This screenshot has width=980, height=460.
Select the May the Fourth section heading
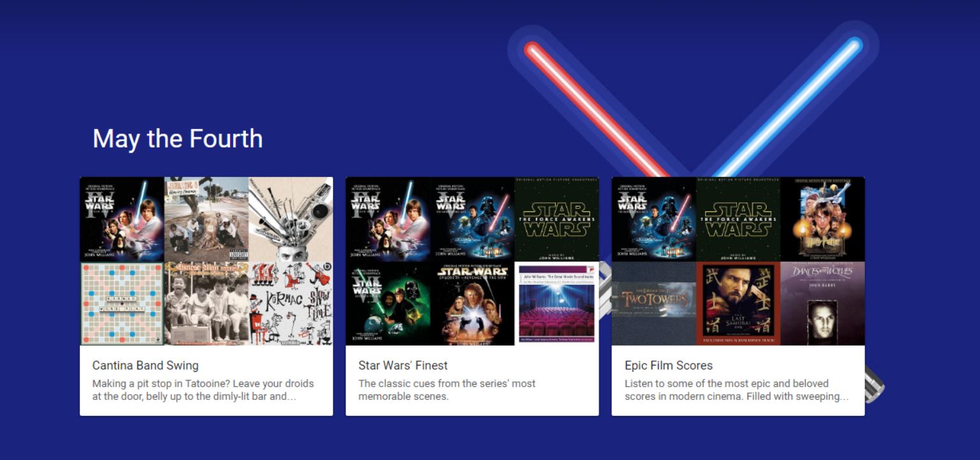click(x=178, y=139)
